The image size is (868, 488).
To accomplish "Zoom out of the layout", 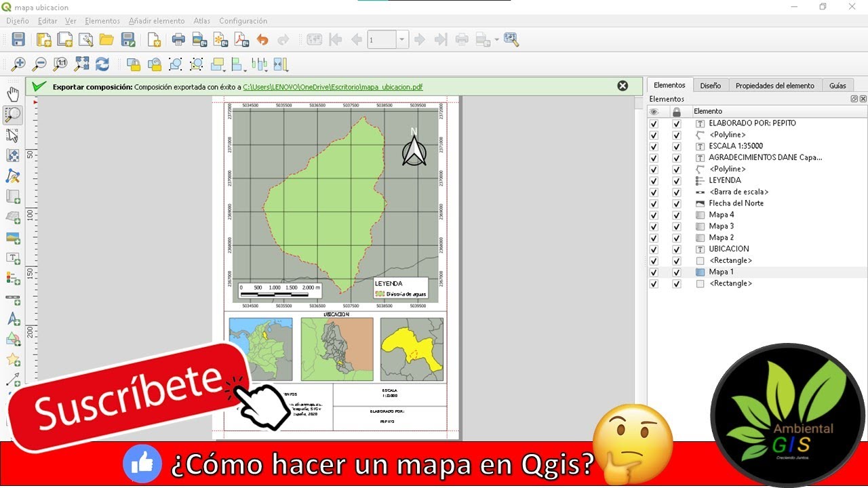I will 39,64.
